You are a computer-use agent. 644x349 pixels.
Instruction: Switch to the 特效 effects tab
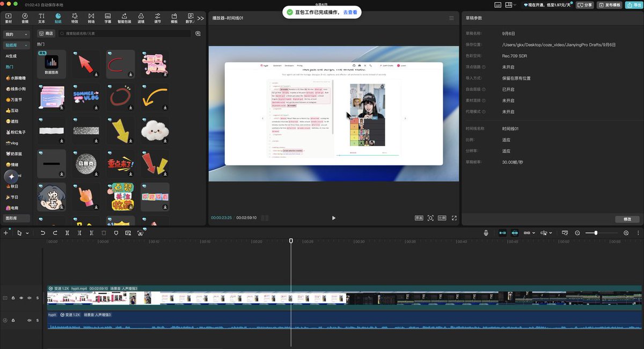(75, 18)
